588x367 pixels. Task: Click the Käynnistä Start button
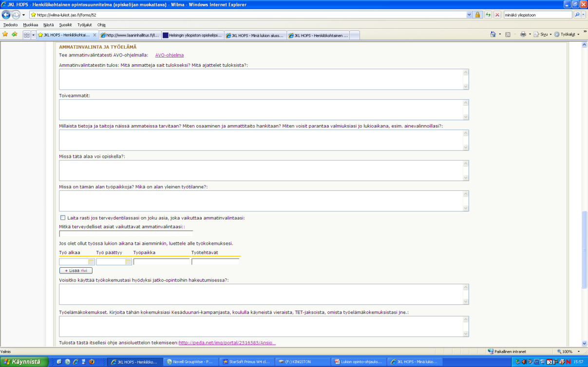point(24,362)
